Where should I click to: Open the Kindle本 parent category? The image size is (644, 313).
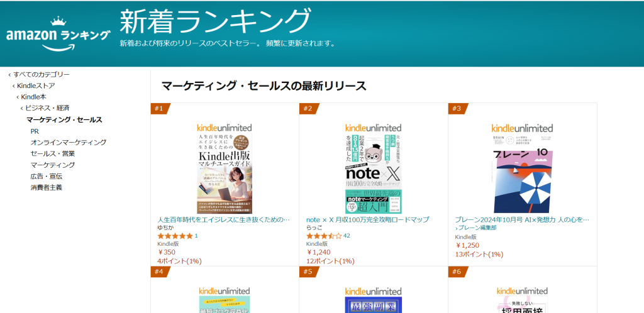click(34, 97)
